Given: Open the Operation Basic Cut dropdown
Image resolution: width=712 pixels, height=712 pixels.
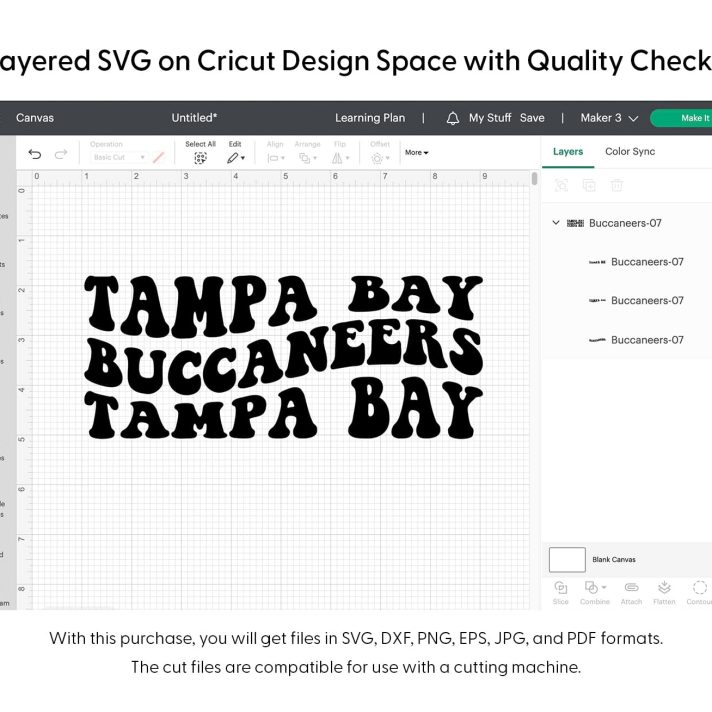Looking at the screenshot, I should click(119, 157).
